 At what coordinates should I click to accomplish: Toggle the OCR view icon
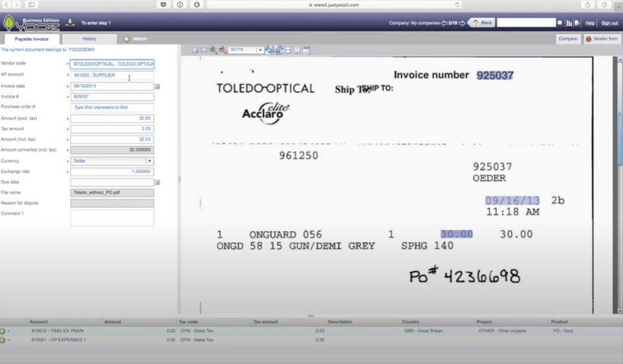pos(307,50)
